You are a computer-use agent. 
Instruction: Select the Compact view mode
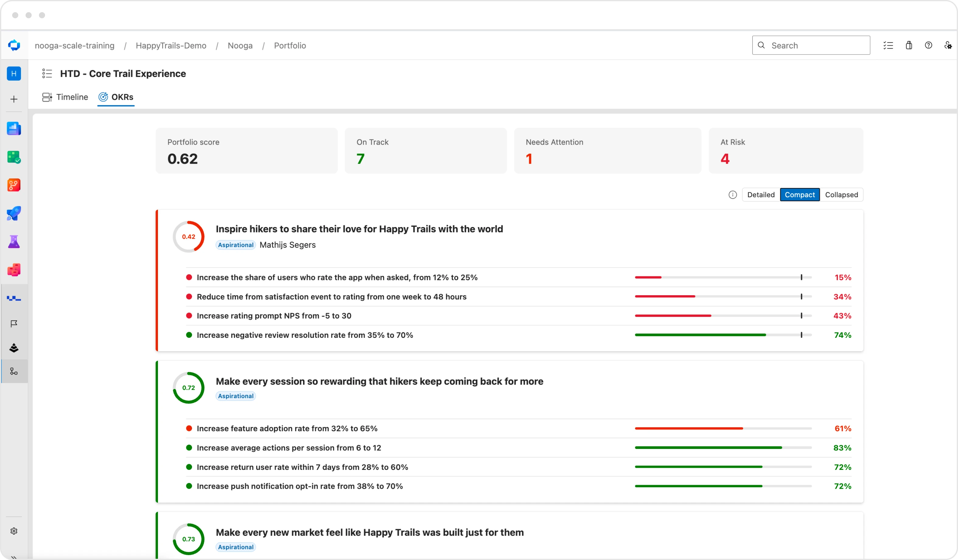[799, 195]
